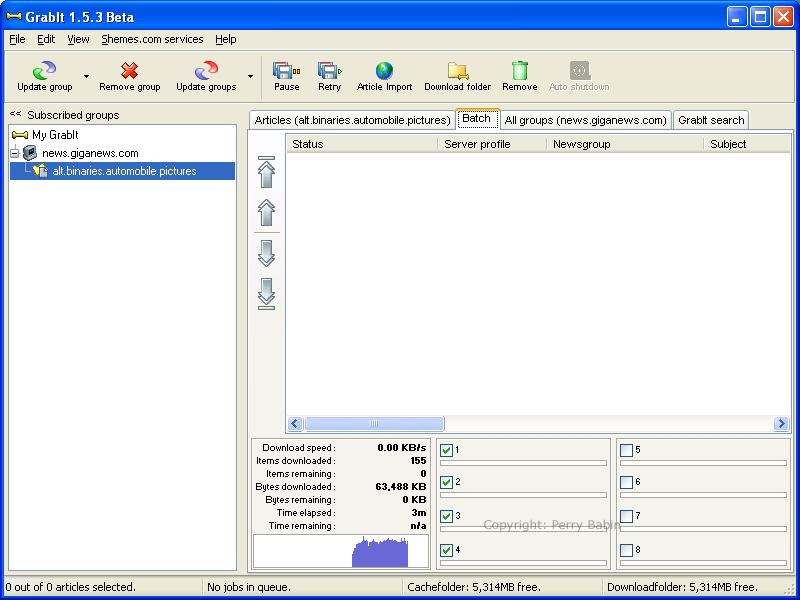The image size is (800, 600).
Task: Click the 'No jobs in queue.' status text
Action: (x=248, y=587)
